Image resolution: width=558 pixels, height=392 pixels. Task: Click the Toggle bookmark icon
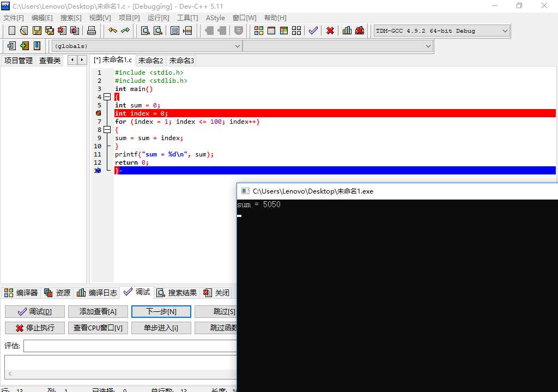[175, 31]
